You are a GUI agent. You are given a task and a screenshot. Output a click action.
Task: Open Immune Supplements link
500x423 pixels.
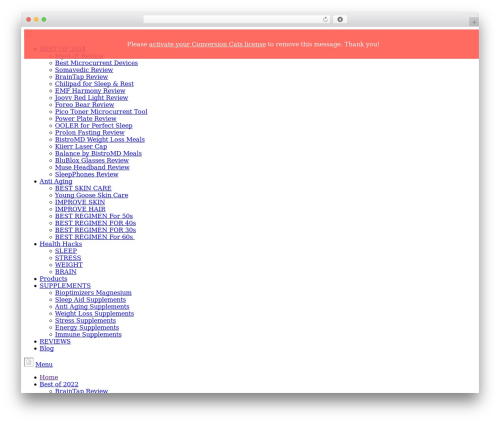(x=88, y=335)
